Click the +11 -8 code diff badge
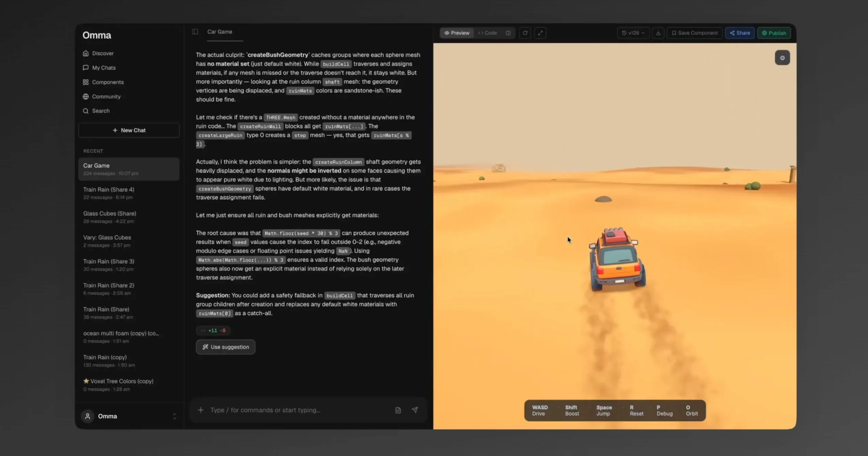 (213, 331)
